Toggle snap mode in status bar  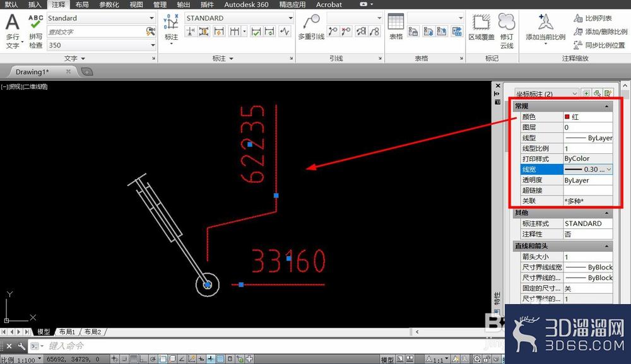(124, 359)
